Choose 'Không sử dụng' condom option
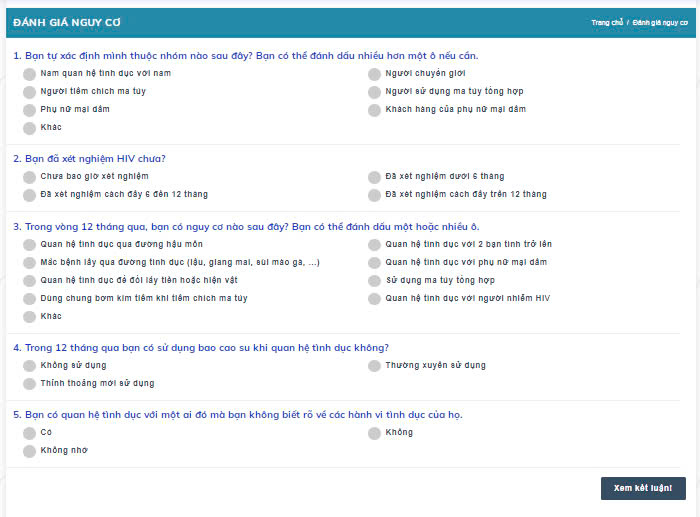Screen dimensions: 700x517 click(x=30, y=366)
